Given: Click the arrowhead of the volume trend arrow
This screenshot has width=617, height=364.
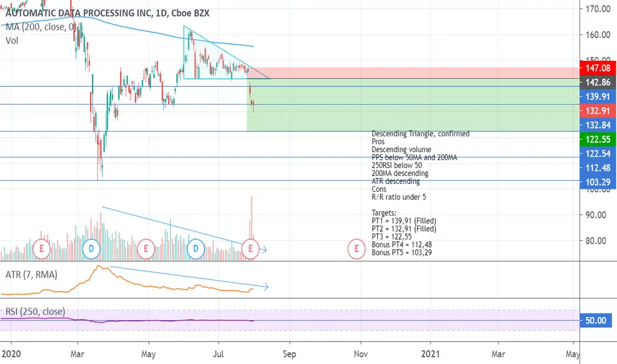Looking at the screenshot, I should pos(264,250).
